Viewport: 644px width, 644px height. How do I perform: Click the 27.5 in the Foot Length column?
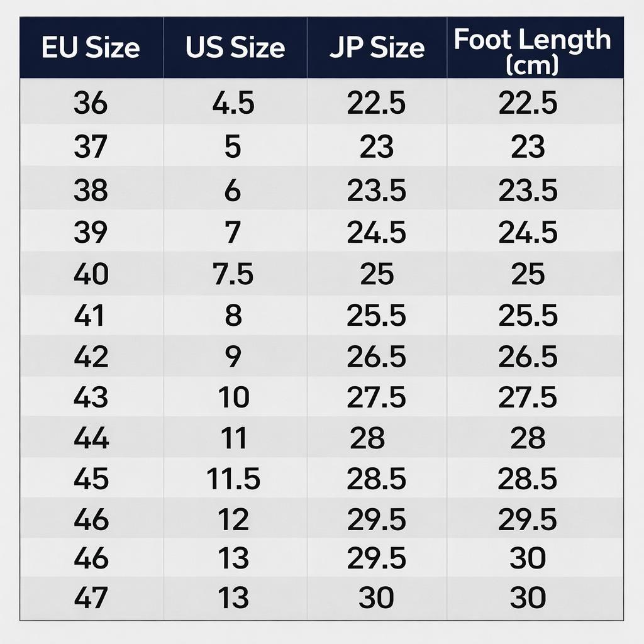(528, 397)
